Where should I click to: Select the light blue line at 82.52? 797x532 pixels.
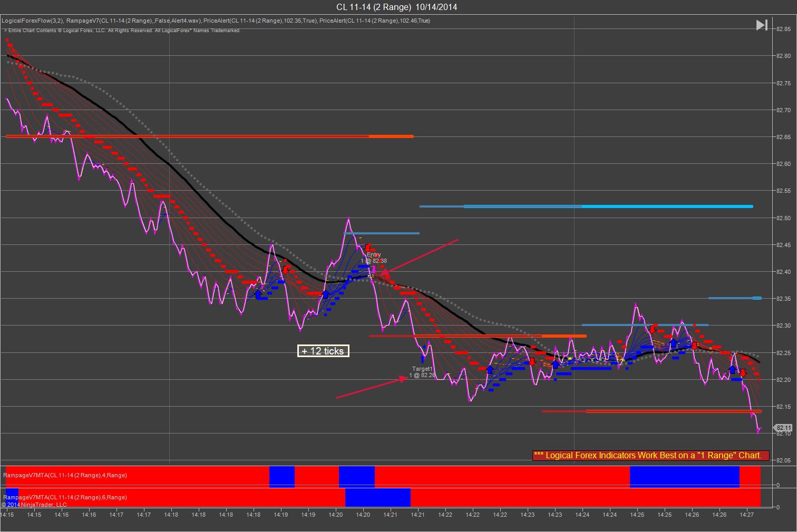586,206
